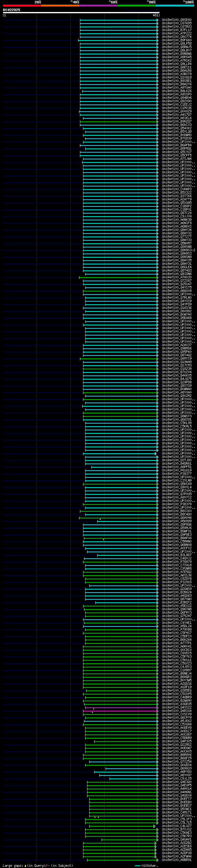Open hit UniRef100_A0CFY2

click(x=176, y=548)
